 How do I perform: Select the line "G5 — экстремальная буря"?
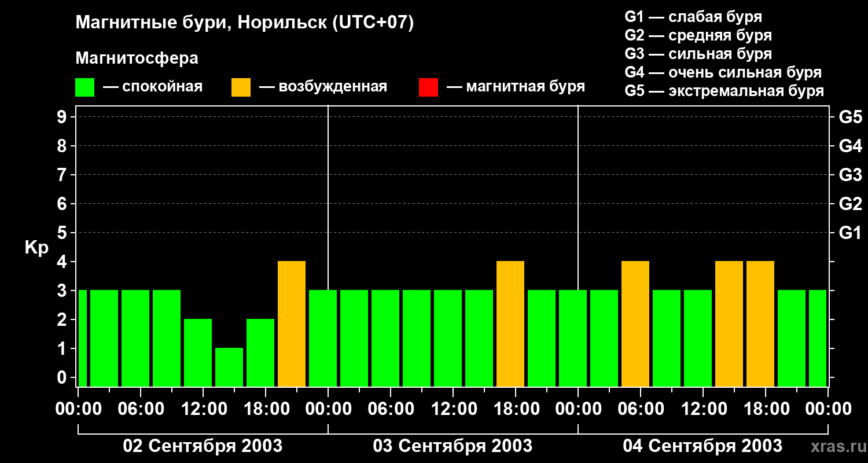[x=724, y=91]
